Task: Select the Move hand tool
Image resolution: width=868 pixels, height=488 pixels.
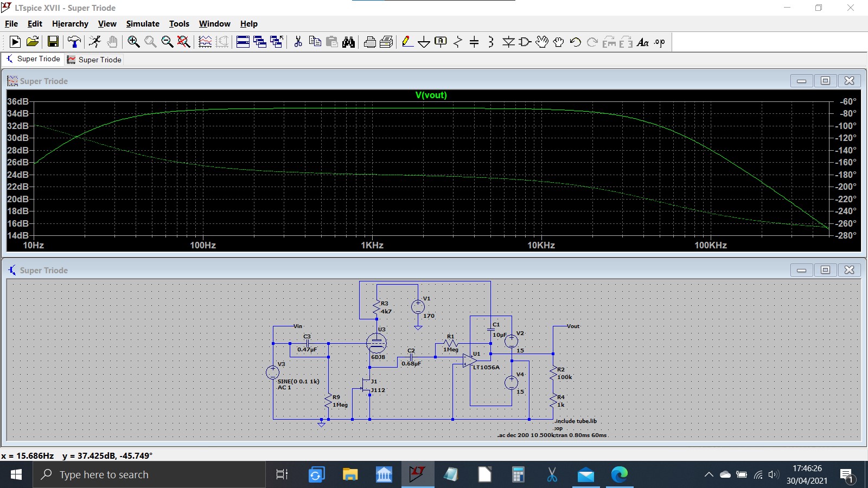Action: pyautogui.click(x=541, y=42)
